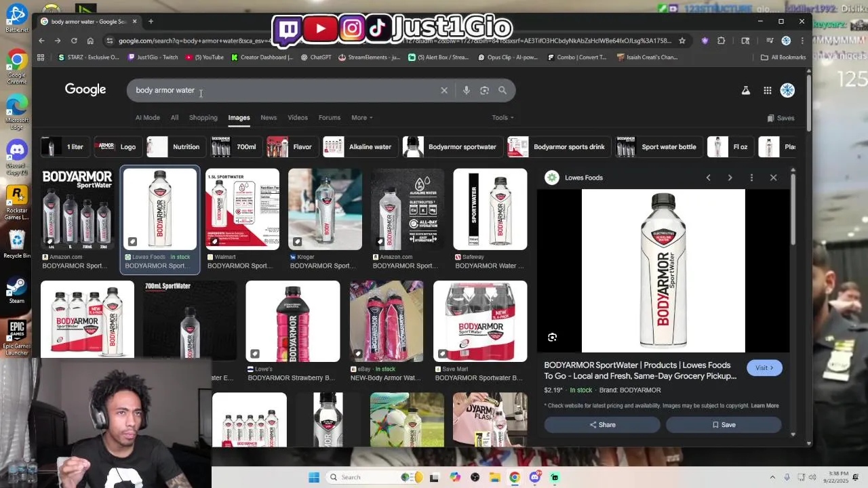Open Google Lens image search
This screenshot has height=488, width=868.
(484, 90)
